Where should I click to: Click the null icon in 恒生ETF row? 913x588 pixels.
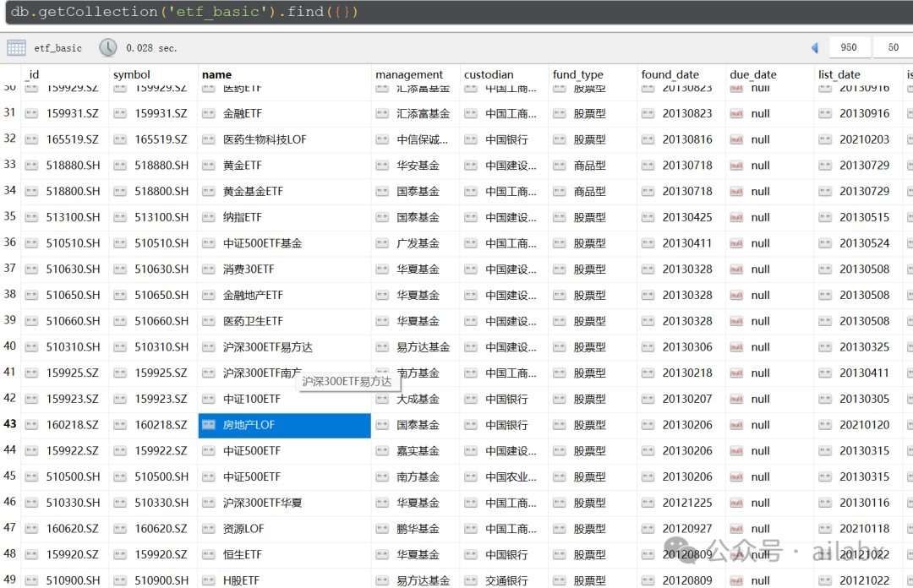[x=736, y=554]
